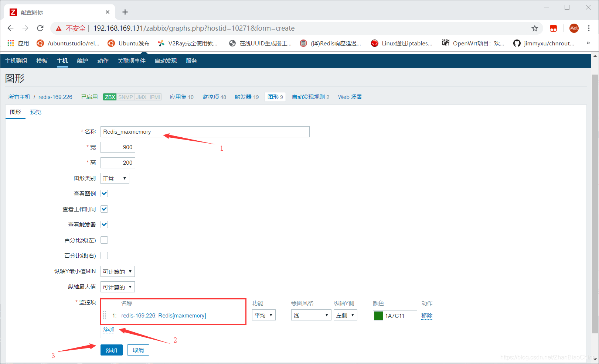This screenshot has width=599, height=364.
Task: Open the 应用 apps bookmark
Action: (18, 43)
